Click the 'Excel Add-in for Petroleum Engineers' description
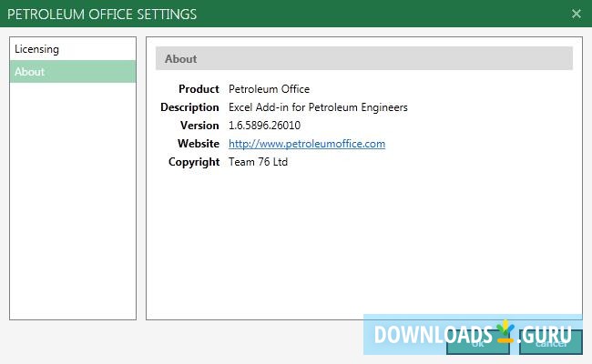 [318, 107]
